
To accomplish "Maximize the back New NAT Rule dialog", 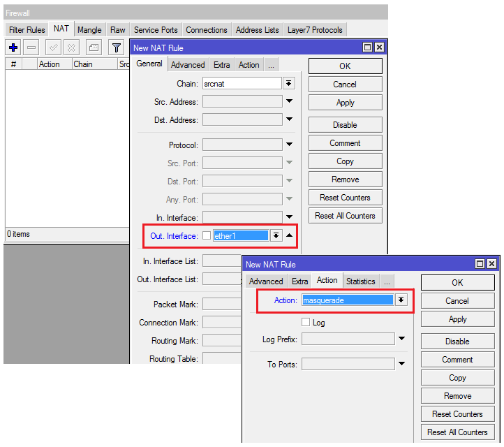I will click(367, 47).
